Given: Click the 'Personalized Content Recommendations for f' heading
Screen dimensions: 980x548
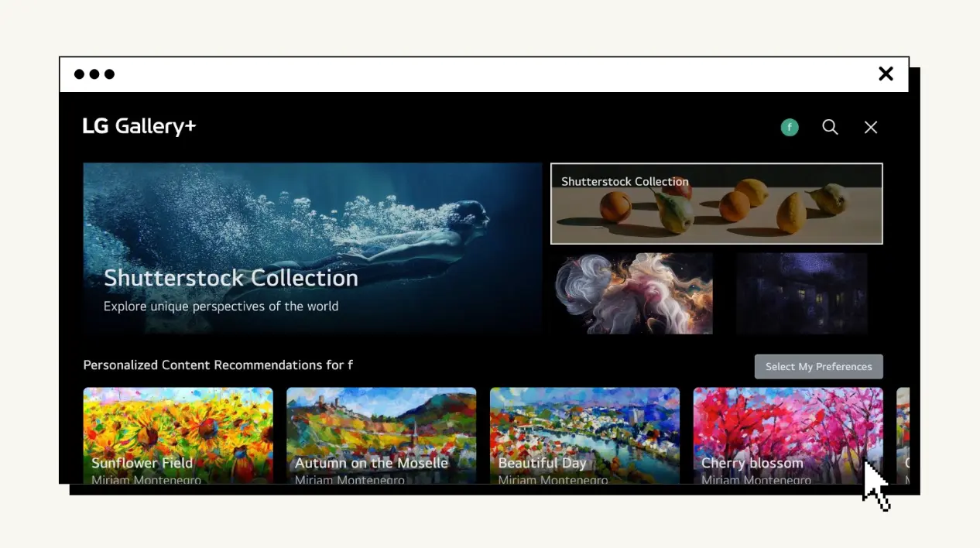Looking at the screenshot, I should click(218, 365).
